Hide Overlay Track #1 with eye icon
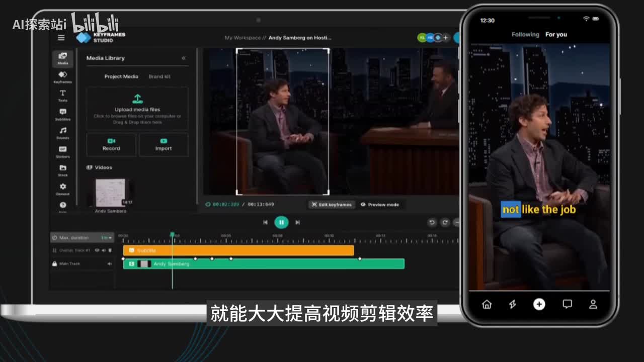 tap(97, 250)
